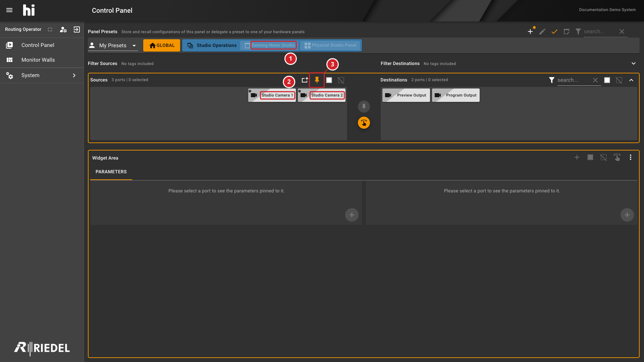Viewport: 644px width, 362px height.
Task: Open Monitor Walls in the sidebar
Action: [x=42, y=60]
